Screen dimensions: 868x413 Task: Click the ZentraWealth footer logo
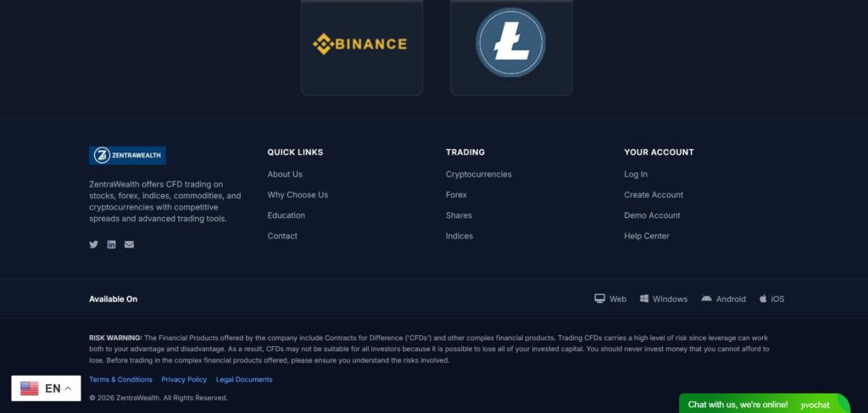coord(127,155)
